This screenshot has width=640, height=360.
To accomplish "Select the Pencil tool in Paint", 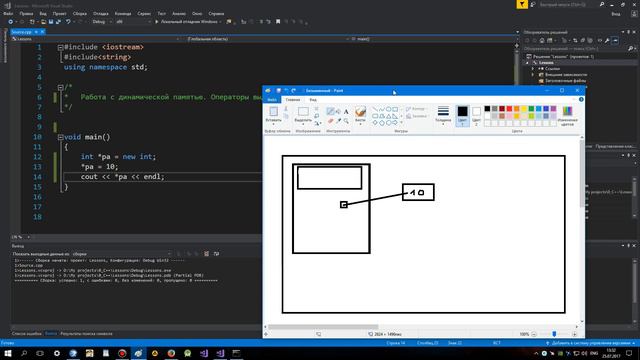I will point(330,111).
